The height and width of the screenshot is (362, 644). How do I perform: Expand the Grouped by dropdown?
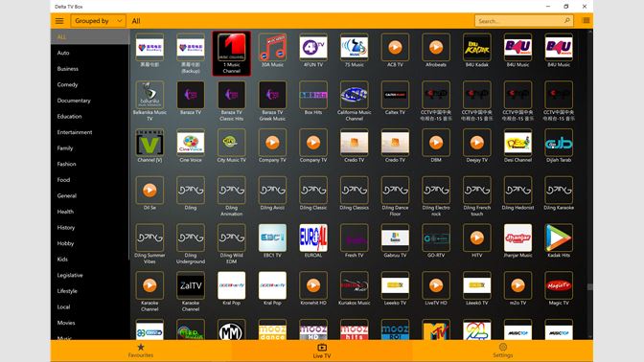(98, 21)
